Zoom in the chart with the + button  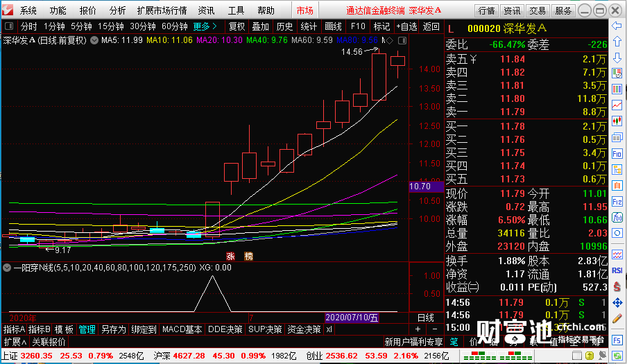click(x=418, y=329)
